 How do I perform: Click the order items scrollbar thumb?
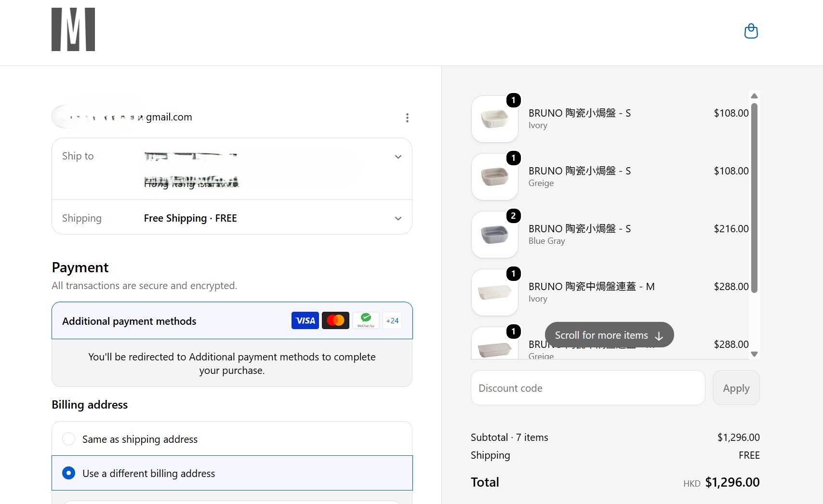755,198
